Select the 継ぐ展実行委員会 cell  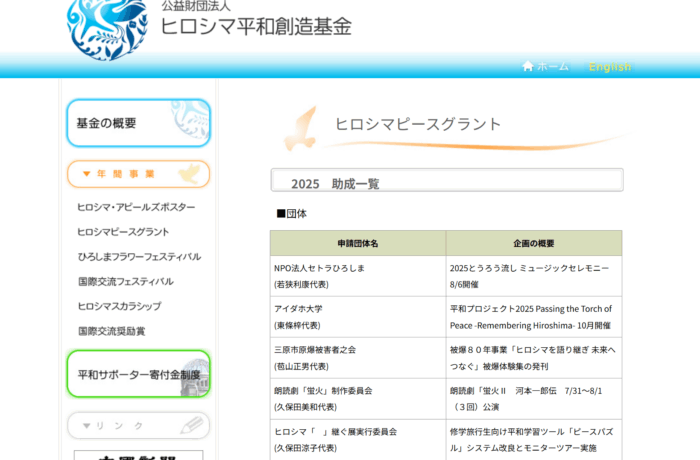(358, 439)
